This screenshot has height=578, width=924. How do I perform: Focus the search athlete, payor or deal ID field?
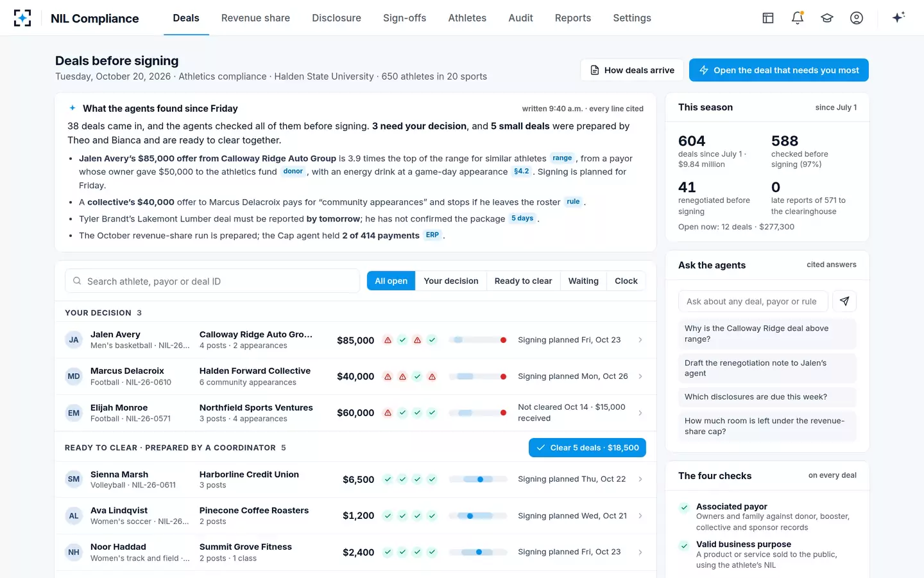[212, 281]
